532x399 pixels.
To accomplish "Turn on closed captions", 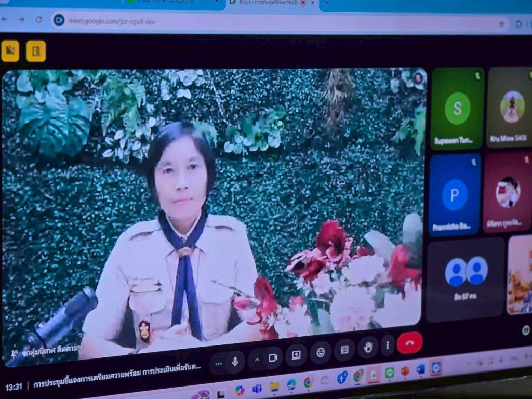I will (344, 350).
